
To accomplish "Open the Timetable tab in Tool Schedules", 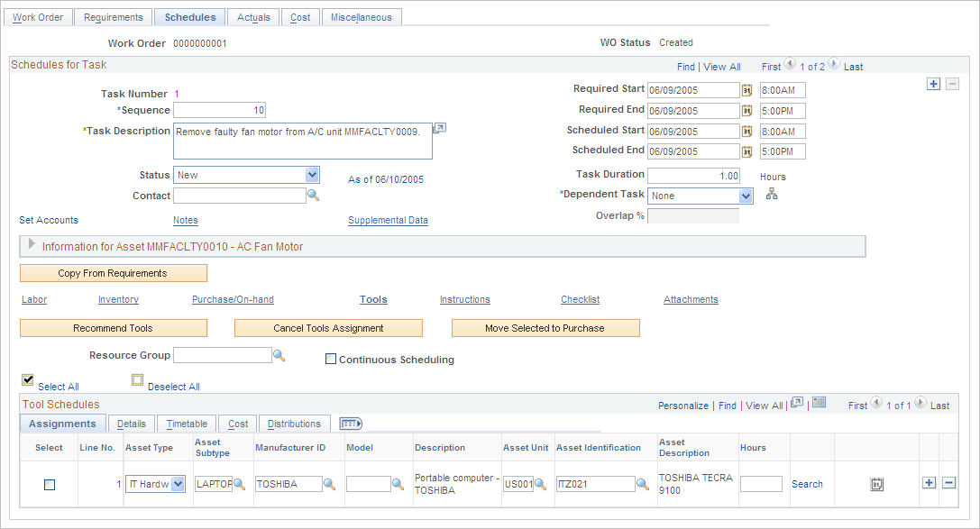I will (x=186, y=424).
